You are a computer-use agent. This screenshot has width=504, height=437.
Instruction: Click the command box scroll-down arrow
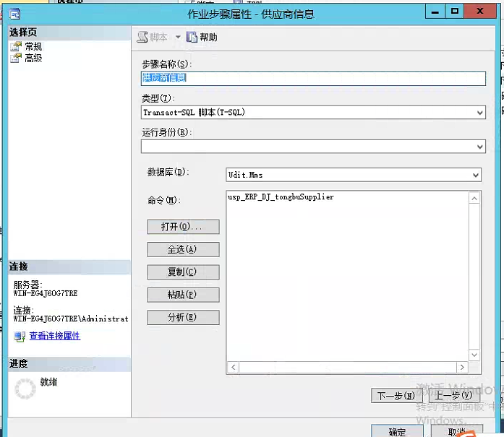474,355
